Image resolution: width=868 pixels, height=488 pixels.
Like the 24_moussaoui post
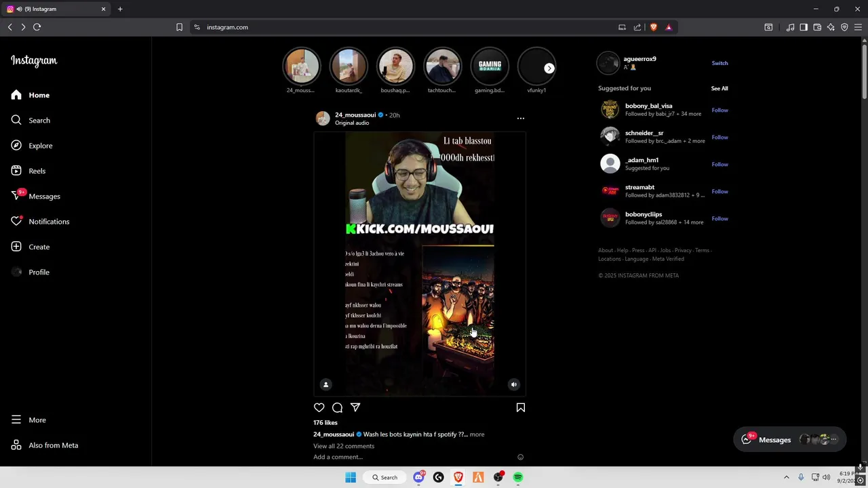click(319, 407)
